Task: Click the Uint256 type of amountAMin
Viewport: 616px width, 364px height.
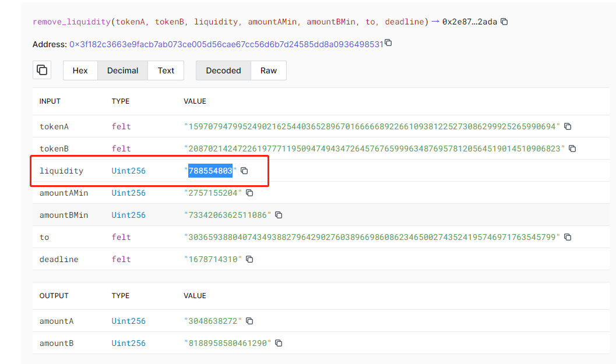Action: coord(128,193)
